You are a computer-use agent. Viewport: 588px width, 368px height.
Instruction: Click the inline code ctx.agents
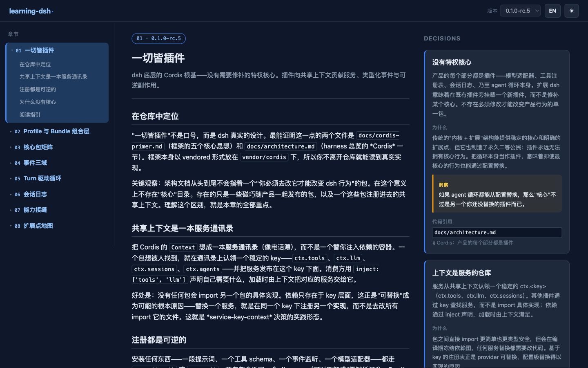(x=203, y=269)
